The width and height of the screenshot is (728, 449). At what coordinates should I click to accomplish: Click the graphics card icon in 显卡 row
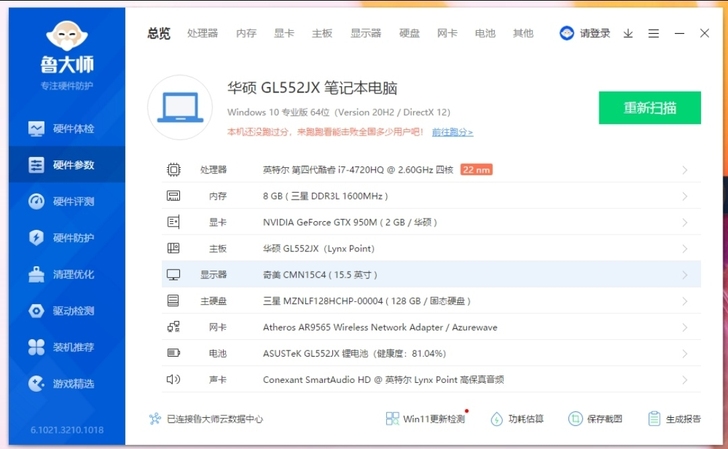coord(174,222)
